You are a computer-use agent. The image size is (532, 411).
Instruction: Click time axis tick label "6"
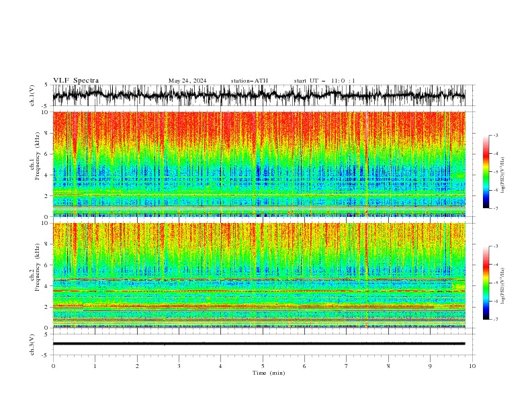(x=304, y=366)
